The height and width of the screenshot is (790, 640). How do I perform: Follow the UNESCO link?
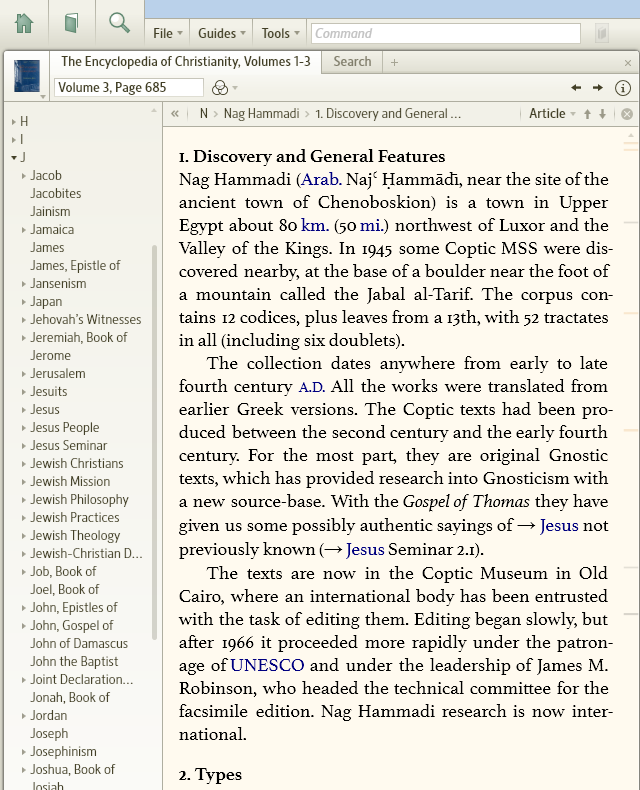click(267, 666)
